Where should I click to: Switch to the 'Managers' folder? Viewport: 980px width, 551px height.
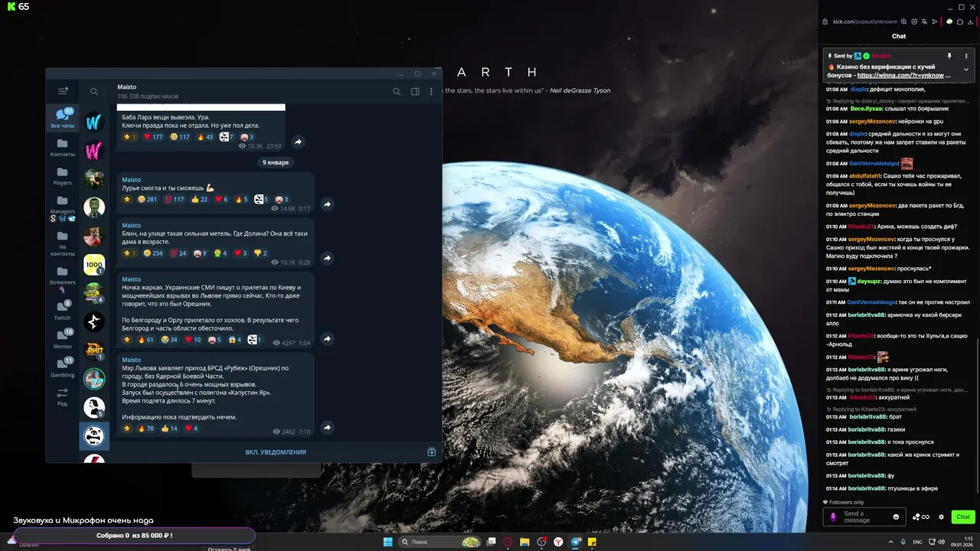(x=63, y=208)
